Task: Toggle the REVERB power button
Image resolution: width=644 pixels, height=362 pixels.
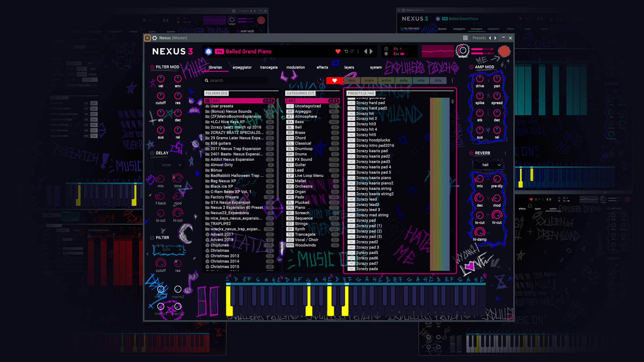Action: tap(471, 153)
